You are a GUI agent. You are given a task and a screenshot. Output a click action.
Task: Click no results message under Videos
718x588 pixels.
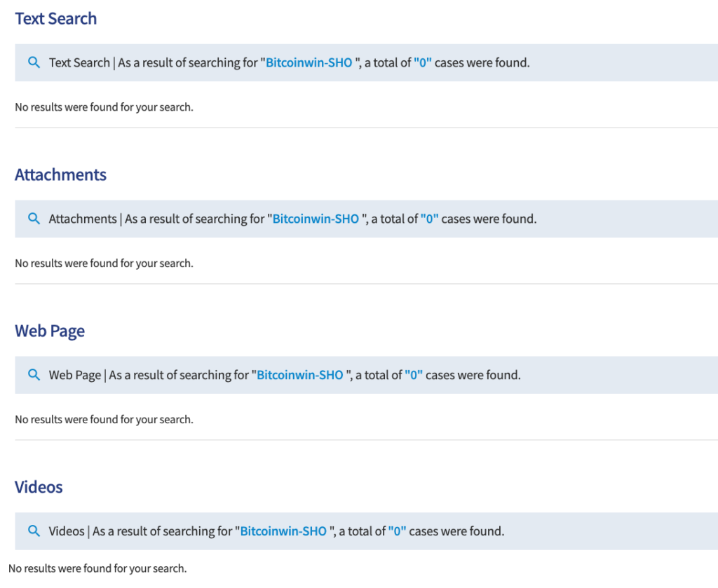click(97, 568)
